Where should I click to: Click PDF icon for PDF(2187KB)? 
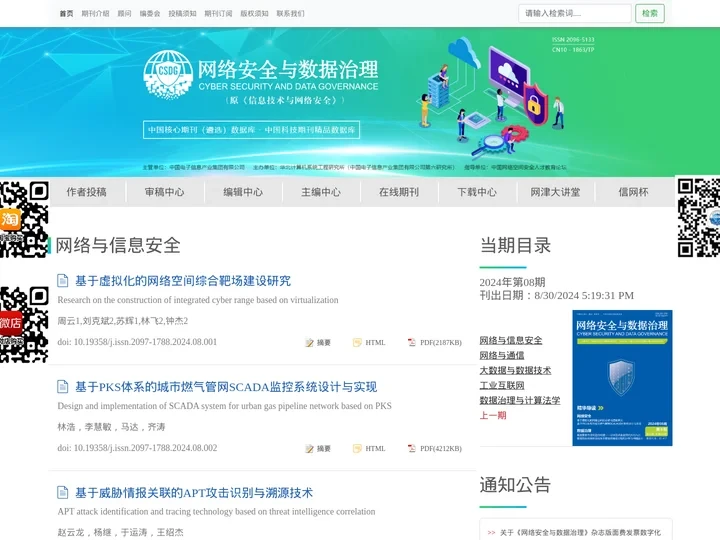411,343
